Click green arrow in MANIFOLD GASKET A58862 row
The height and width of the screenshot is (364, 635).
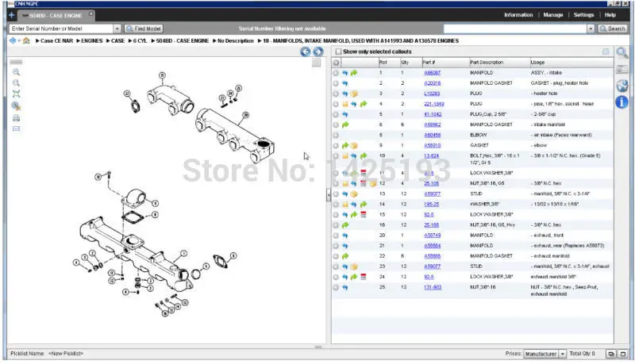tap(345, 125)
